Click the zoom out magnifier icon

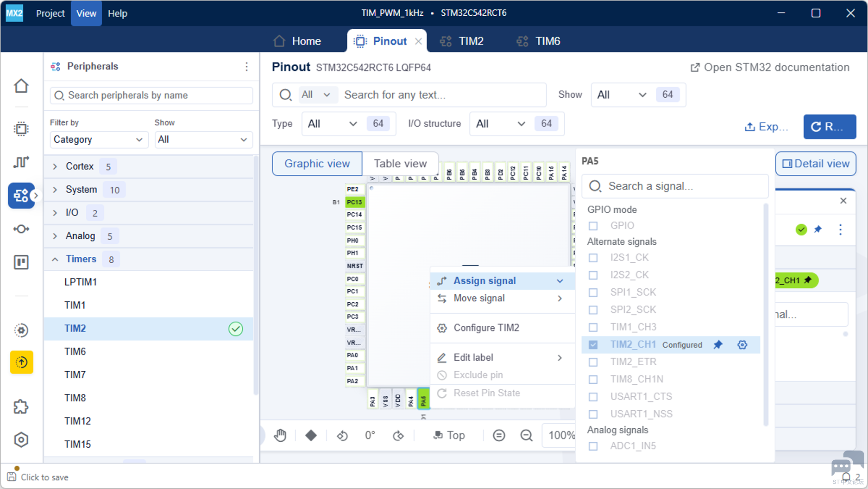click(527, 435)
